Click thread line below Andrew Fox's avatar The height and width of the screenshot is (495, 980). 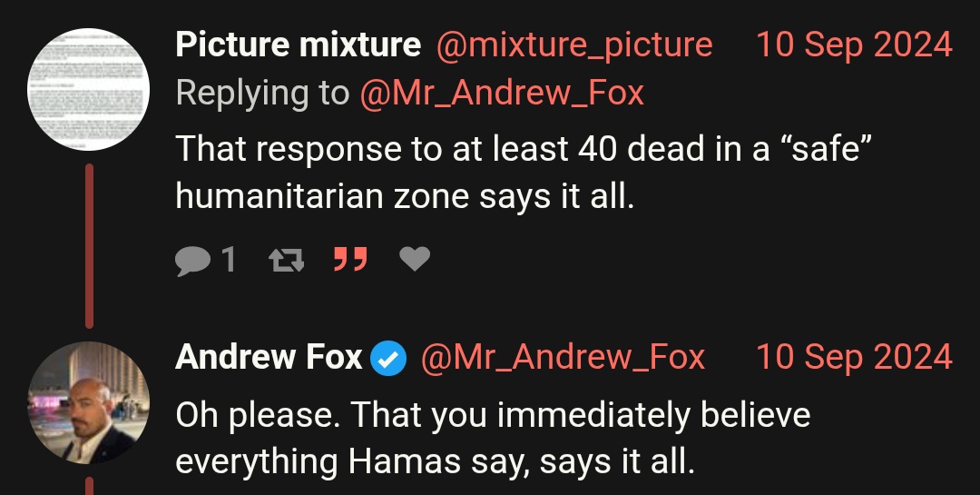pos(89,486)
